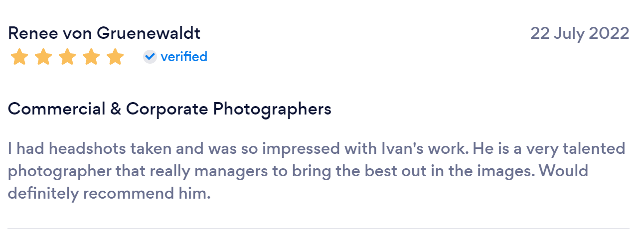The height and width of the screenshot is (233, 644).
Task: Select the third star in the rating
Action: [x=67, y=57]
